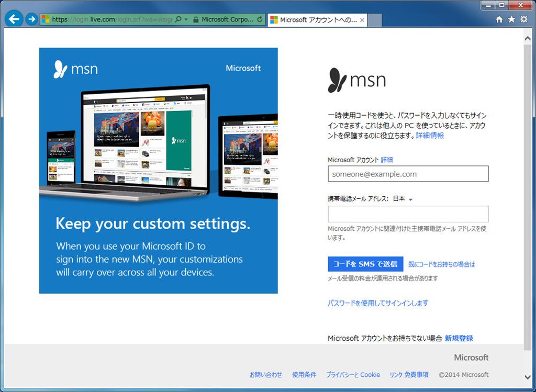Click the padlock security icon
Viewport: 536px width, 392px height.
coord(196,20)
